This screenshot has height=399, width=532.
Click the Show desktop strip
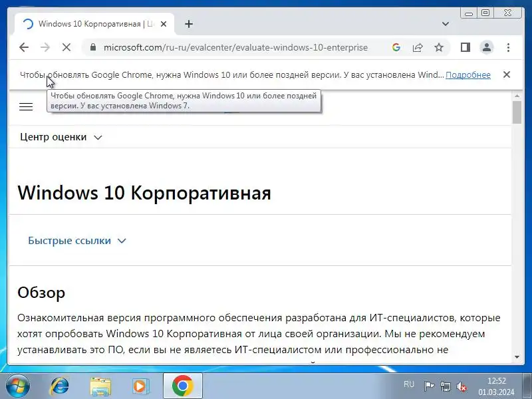[527, 386]
